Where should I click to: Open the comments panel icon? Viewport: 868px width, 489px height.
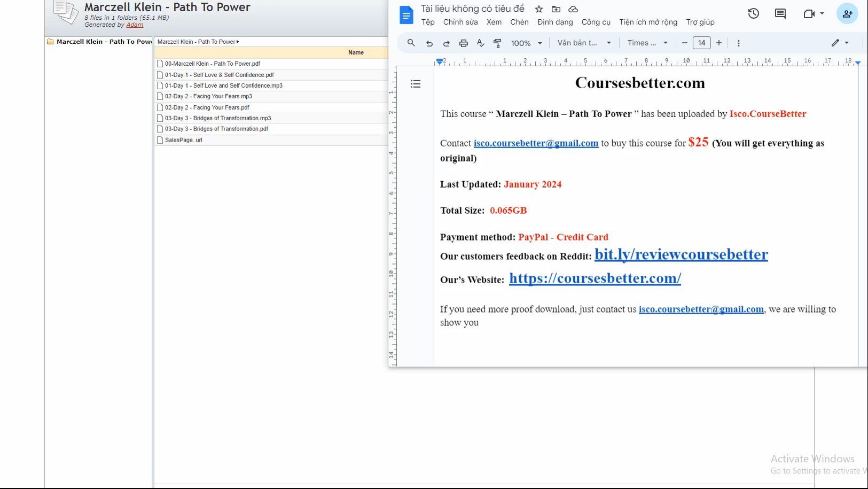tap(780, 14)
